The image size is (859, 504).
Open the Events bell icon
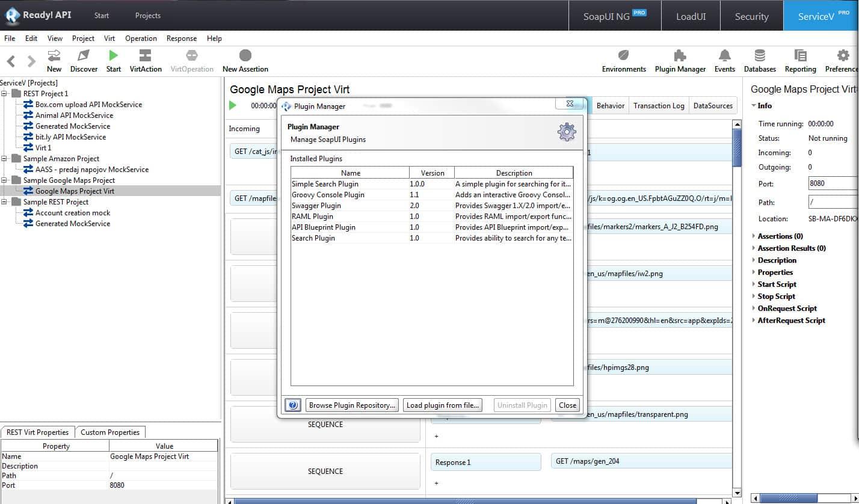coord(724,56)
